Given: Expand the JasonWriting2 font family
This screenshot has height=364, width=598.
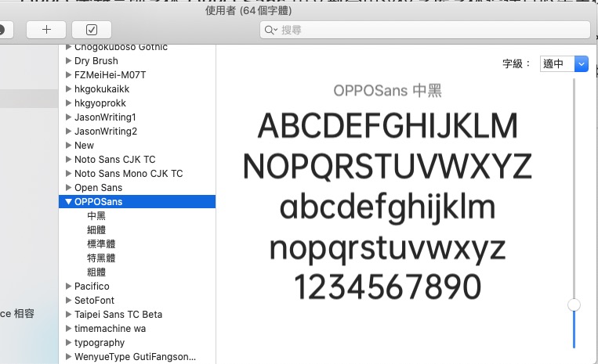Looking at the screenshot, I should (69, 131).
